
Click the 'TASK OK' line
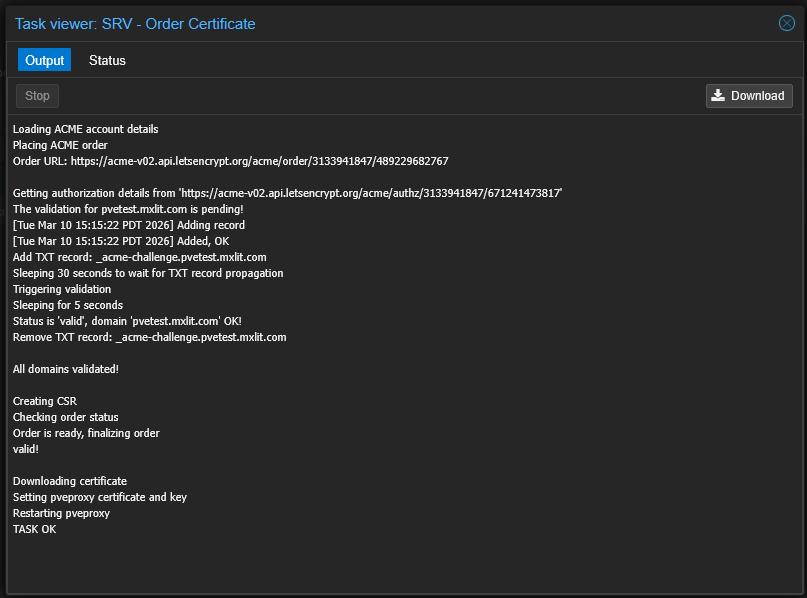point(35,529)
